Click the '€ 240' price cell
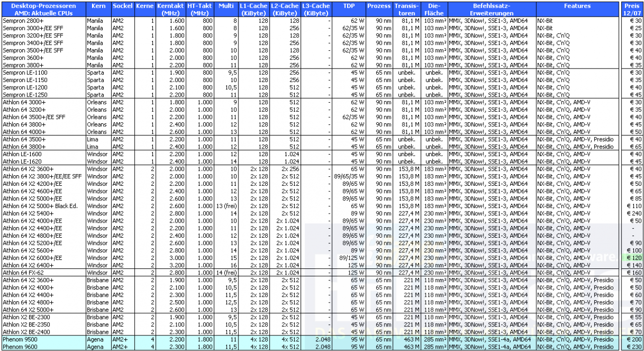Viewport: 644px width, 351px height. tap(634, 214)
